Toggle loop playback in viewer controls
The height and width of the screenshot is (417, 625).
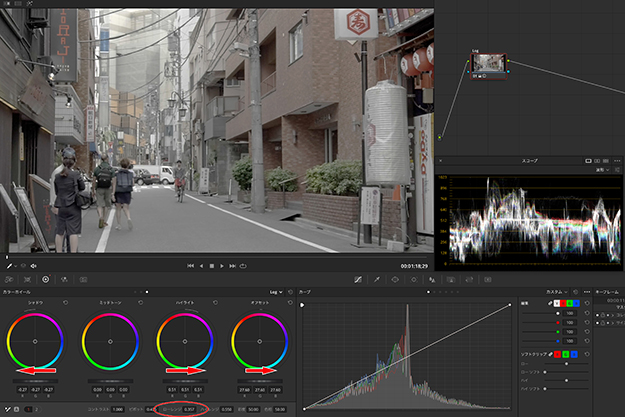pos(243,265)
